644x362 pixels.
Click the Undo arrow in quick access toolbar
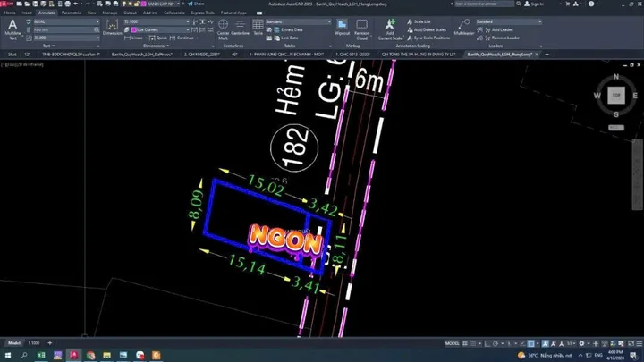[76, 4]
